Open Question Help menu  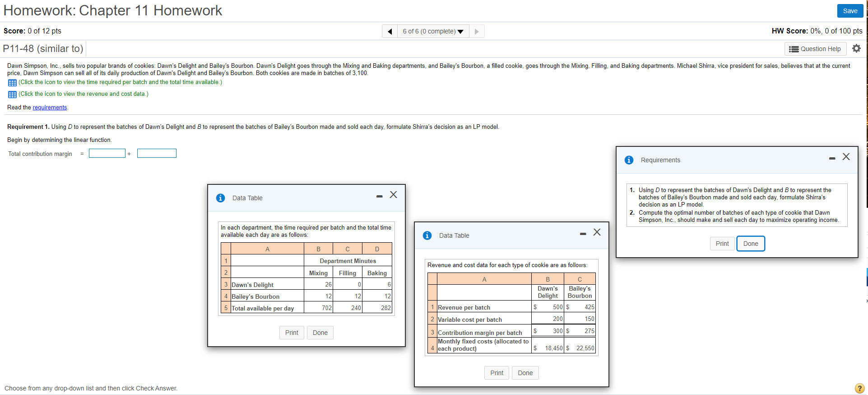pyautogui.click(x=815, y=49)
